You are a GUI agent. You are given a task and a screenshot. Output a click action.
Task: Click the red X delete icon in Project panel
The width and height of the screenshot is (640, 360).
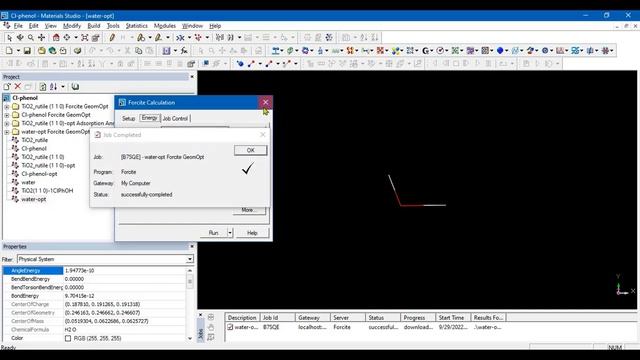click(x=18, y=87)
